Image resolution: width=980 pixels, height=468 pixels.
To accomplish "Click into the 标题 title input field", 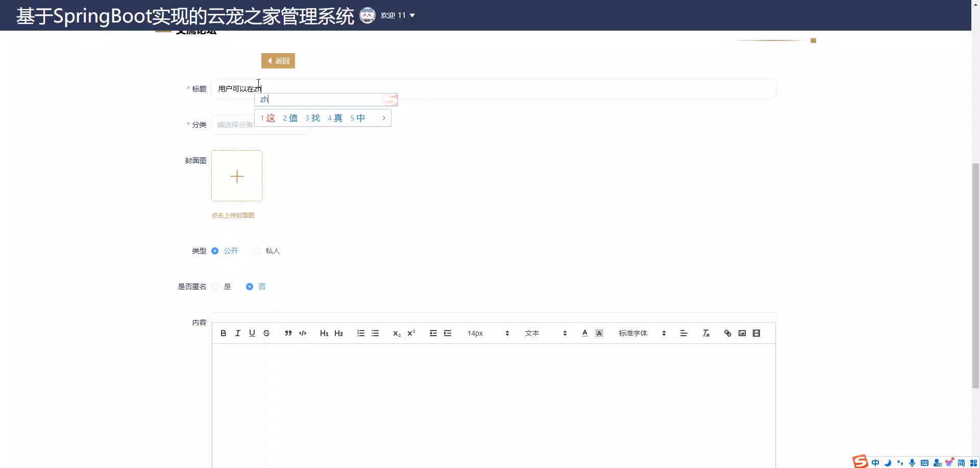I will click(x=494, y=89).
